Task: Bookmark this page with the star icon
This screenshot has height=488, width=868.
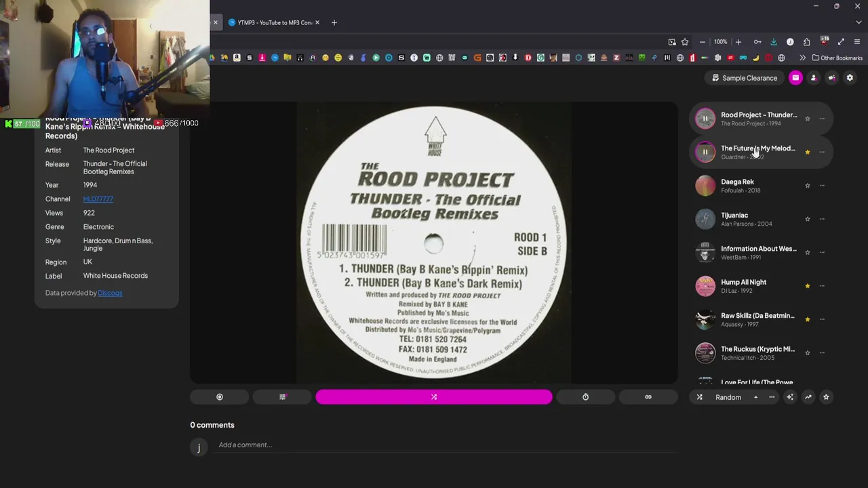Action: [685, 42]
